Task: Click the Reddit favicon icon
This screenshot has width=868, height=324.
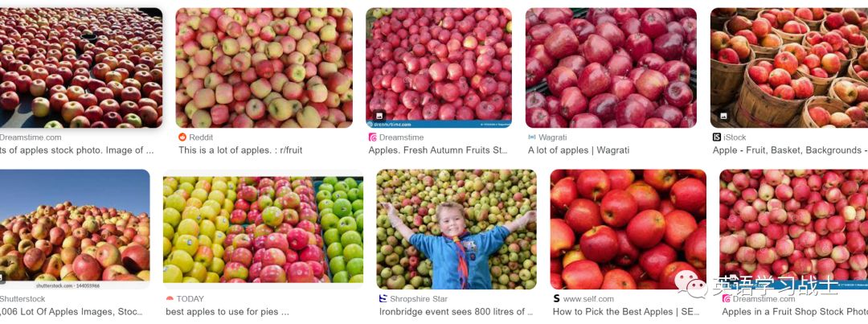Action: 182,137
